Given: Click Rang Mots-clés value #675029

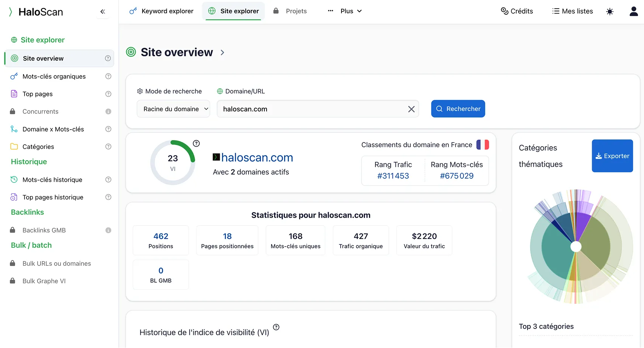Looking at the screenshot, I should pyautogui.click(x=457, y=176).
